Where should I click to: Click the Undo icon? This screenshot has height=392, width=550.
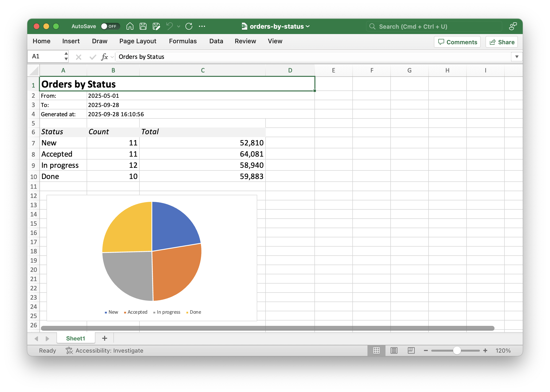[170, 26]
